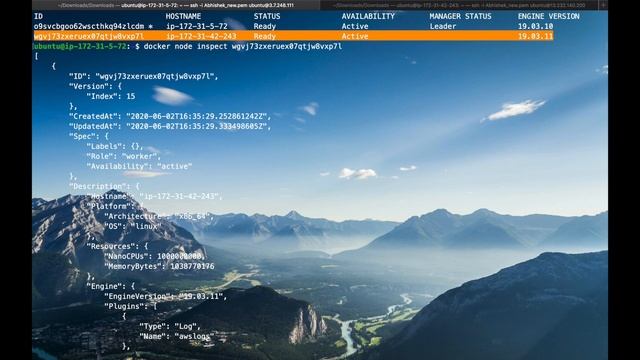The height and width of the screenshot is (360, 640).
Task: Select node ID o9svcbgoo62wscthkq94zlcdm
Action: [89, 26]
